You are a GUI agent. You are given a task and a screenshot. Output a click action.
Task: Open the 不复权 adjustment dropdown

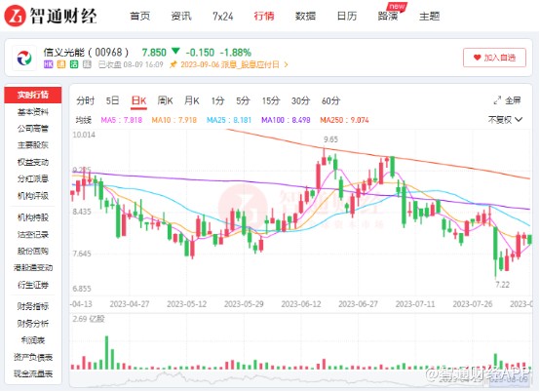[x=505, y=120]
